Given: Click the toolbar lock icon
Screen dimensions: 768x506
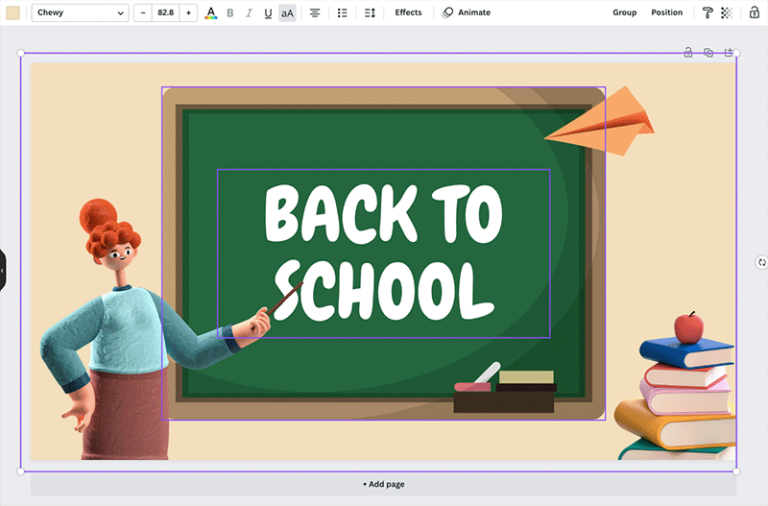Looking at the screenshot, I should click(754, 13).
